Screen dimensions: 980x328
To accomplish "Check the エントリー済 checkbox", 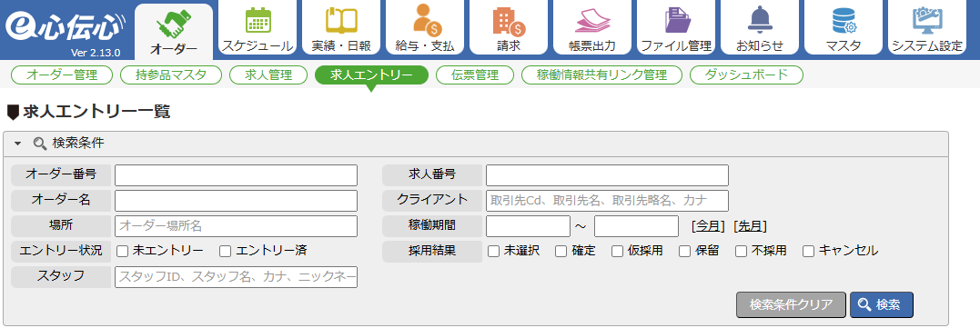I will (x=226, y=252).
